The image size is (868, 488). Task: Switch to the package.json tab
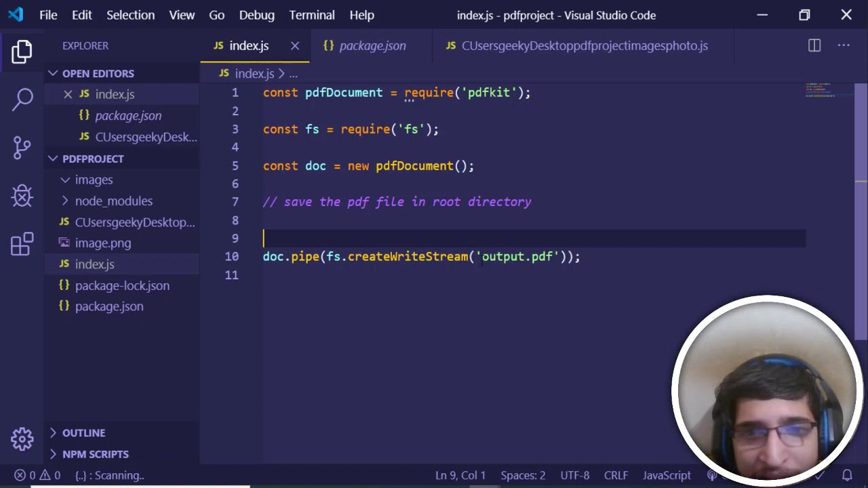372,45
